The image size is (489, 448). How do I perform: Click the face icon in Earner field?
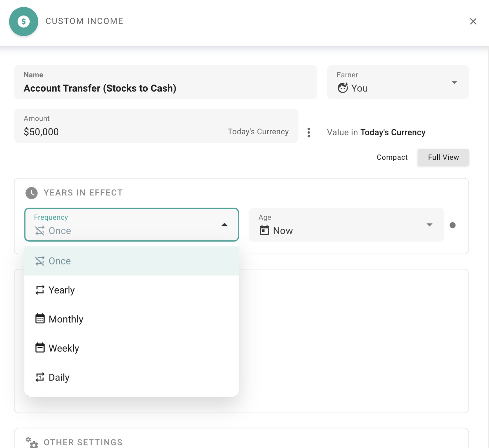[343, 88]
